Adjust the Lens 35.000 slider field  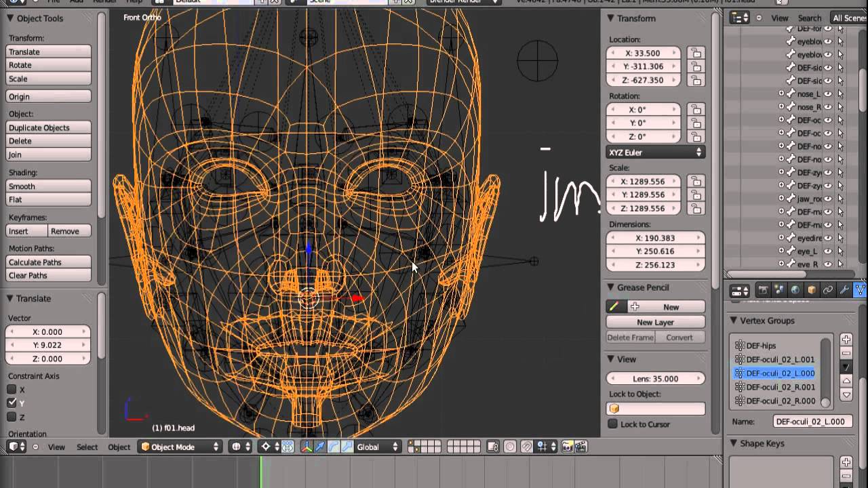coord(655,379)
